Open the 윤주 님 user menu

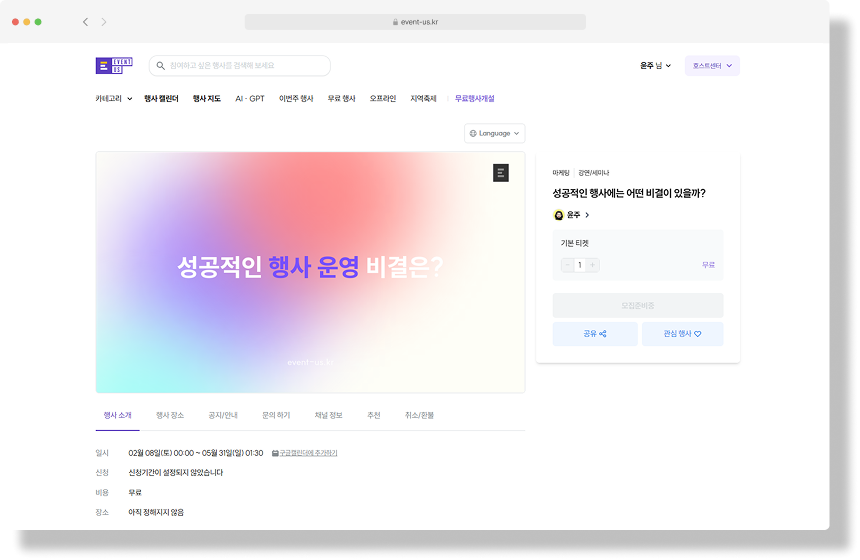(x=655, y=66)
